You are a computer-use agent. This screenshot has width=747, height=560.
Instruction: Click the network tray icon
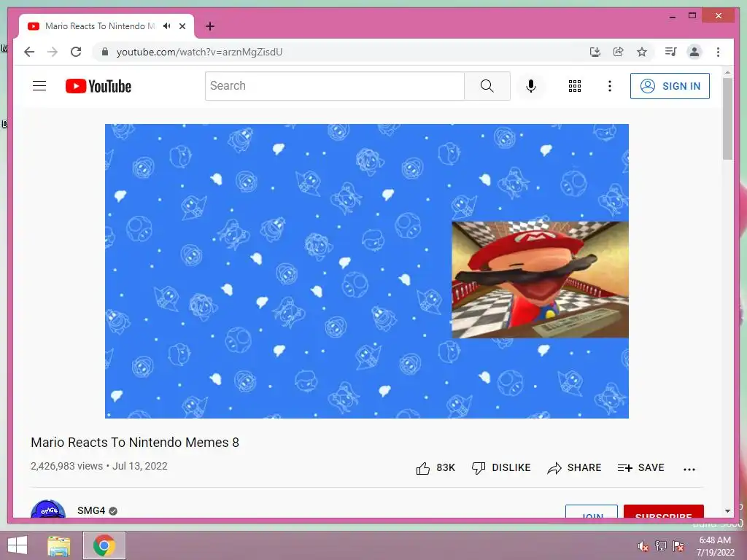coord(661,546)
